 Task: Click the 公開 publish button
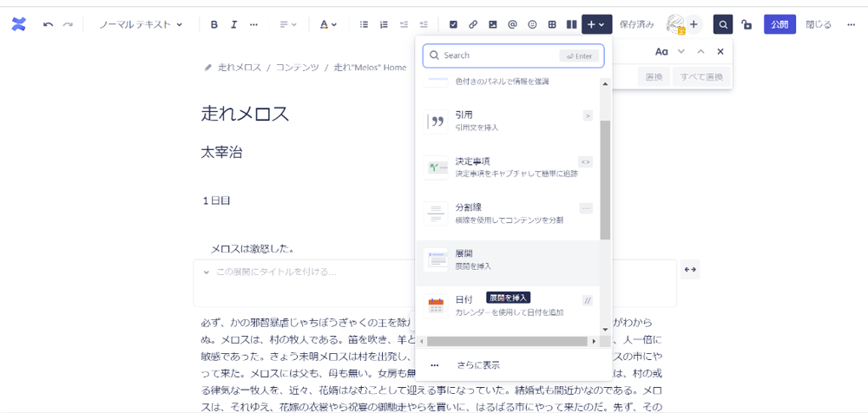[779, 24]
